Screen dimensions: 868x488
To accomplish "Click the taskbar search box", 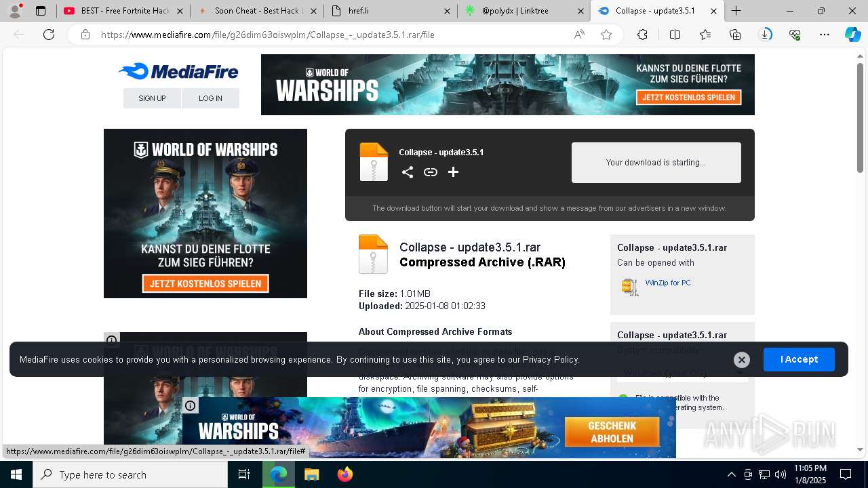I will click(x=130, y=474).
